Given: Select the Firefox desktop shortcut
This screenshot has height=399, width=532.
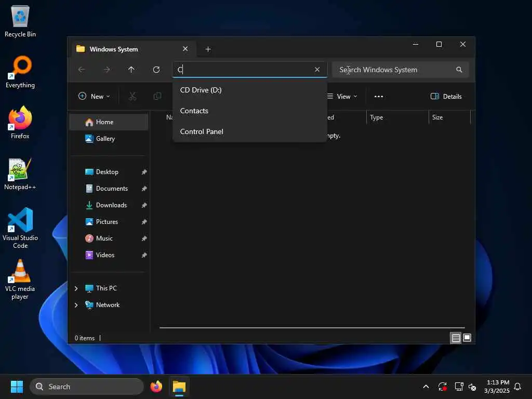Looking at the screenshot, I should [x=20, y=122].
